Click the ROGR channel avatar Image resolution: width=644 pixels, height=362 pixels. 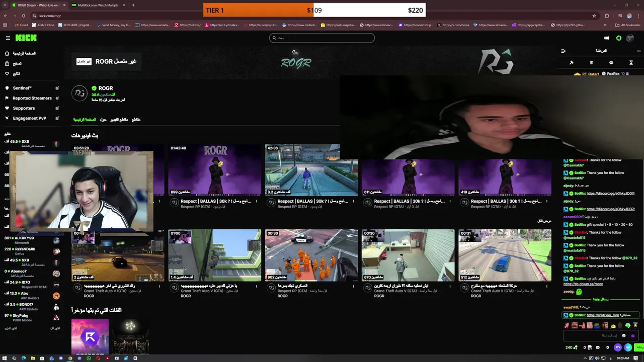click(79, 93)
